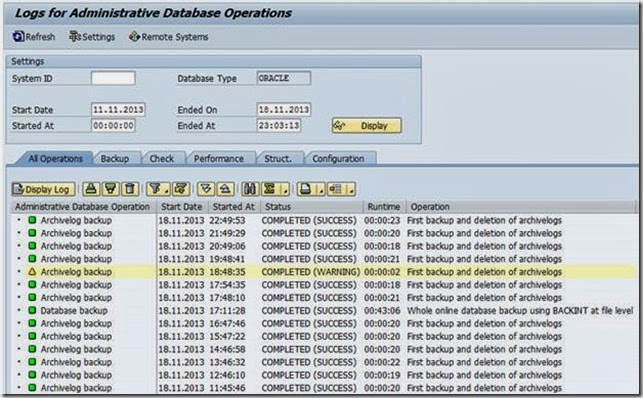The width and height of the screenshot is (643, 398).
Task: Click the Started At time field
Action: (x=113, y=125)
